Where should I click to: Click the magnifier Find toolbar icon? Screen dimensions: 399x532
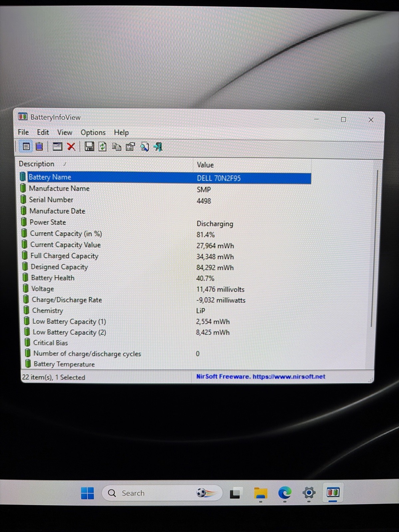coord(144,147)
